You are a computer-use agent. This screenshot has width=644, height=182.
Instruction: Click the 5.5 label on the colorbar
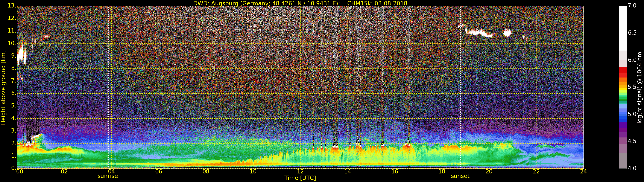(632, 87)
